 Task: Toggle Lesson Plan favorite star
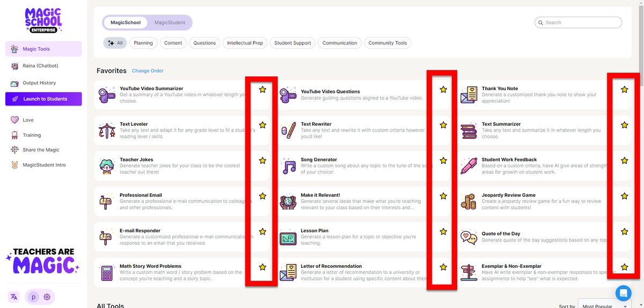tap(443, 232)
